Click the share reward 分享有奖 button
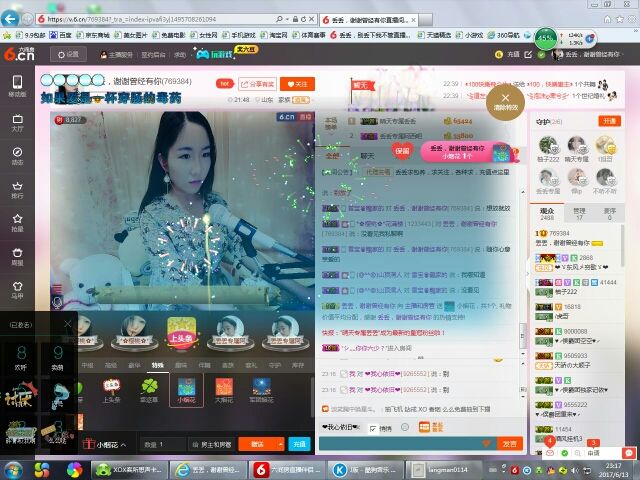 258,84
